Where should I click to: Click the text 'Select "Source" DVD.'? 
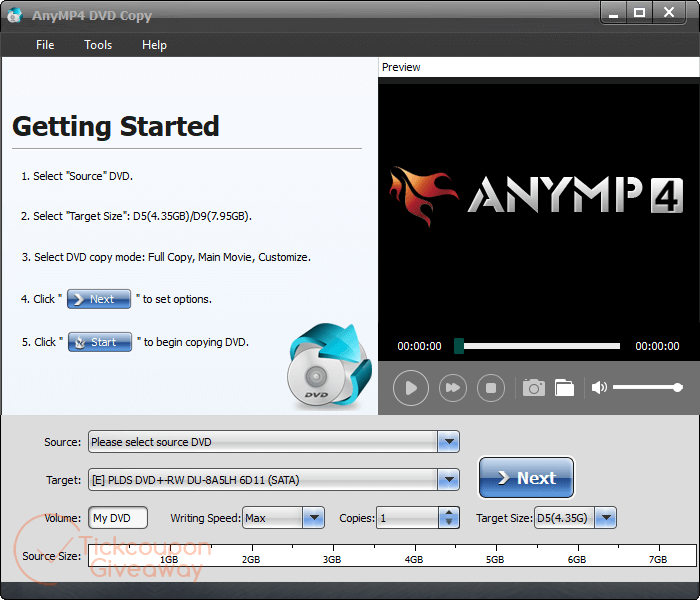83,176
